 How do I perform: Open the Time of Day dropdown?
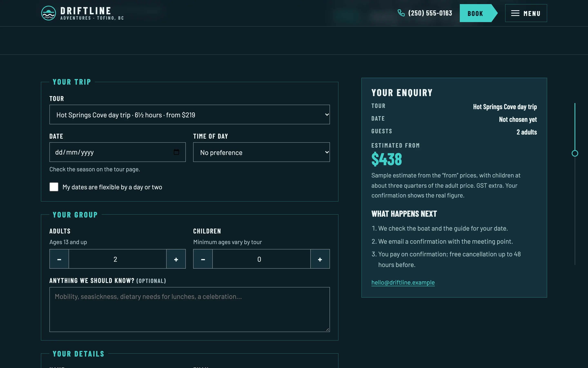click(x=262, y=152)
